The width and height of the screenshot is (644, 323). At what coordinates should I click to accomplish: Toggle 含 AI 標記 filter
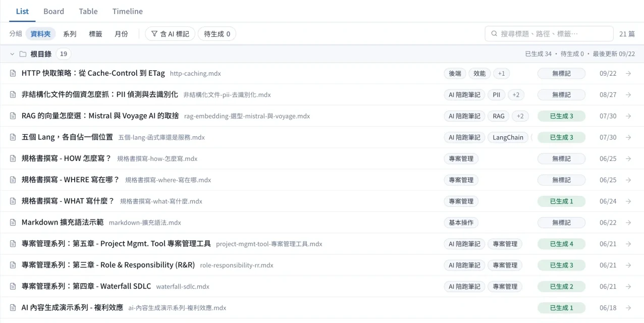(170, 34)
